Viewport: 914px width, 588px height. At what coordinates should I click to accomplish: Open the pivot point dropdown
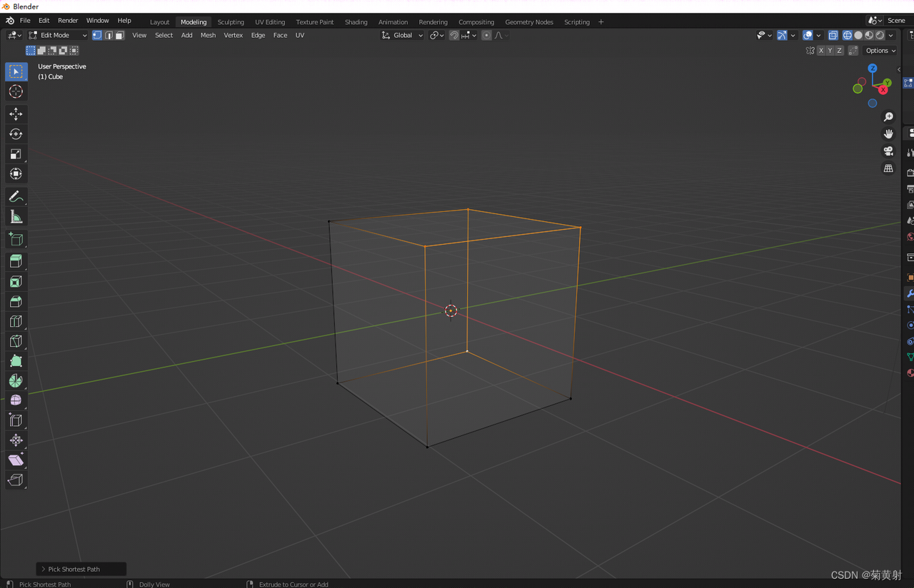(436, 35)
